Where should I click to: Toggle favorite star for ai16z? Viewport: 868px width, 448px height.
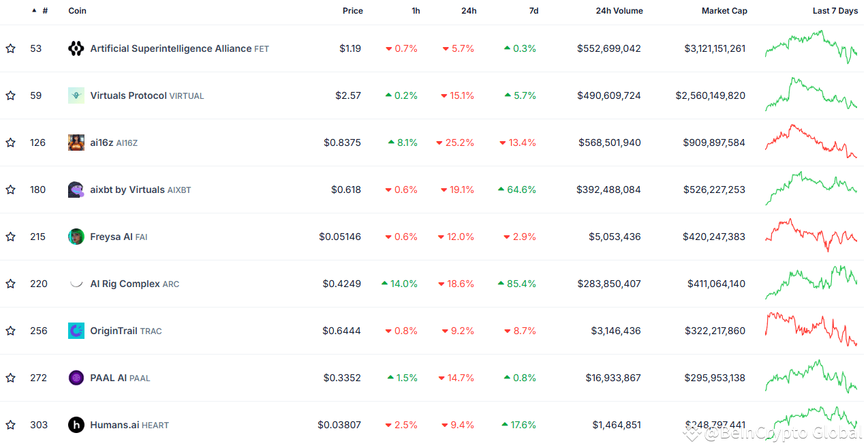10,143
